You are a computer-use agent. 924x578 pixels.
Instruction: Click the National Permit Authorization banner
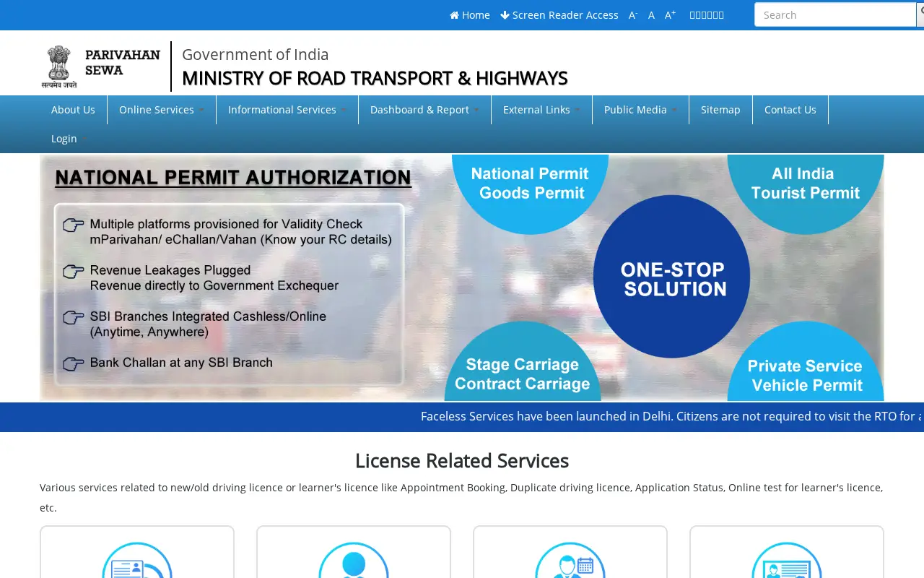click(462, 277)
